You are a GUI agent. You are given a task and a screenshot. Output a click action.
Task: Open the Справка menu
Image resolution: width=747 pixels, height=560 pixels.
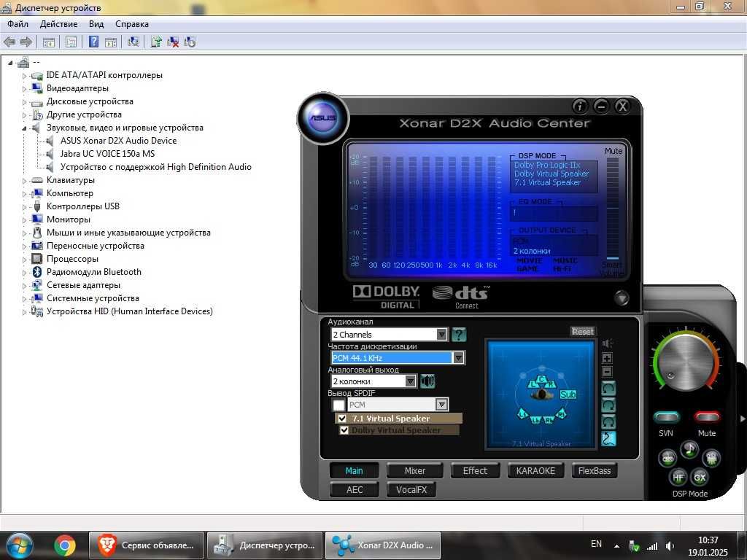[x=132, y=24]
